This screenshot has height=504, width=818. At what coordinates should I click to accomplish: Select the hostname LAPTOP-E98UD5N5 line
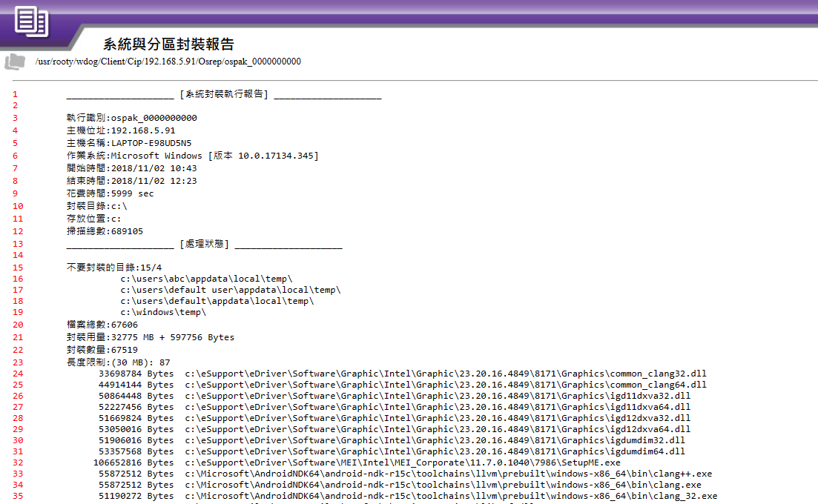128,143
